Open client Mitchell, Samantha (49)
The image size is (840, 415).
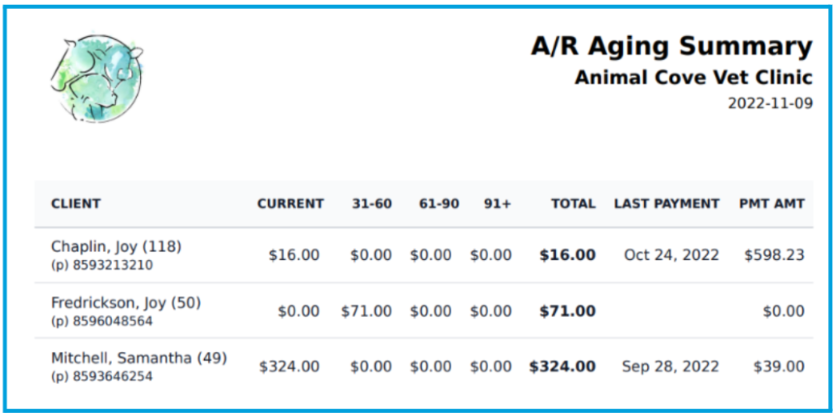139,358
